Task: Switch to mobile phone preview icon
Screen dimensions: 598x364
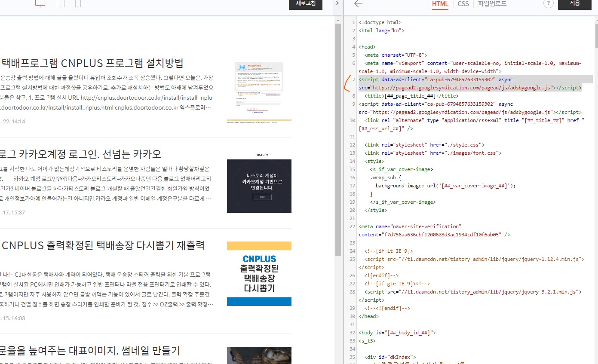Action: tap(78, 3)
